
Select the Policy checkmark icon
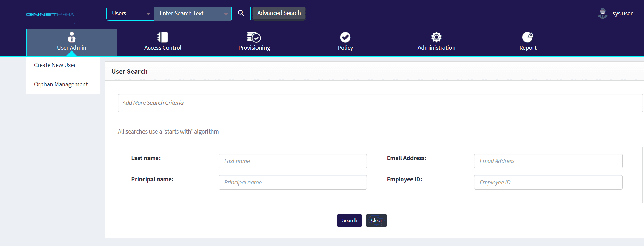pyautogui.click(x=345, y=37)
